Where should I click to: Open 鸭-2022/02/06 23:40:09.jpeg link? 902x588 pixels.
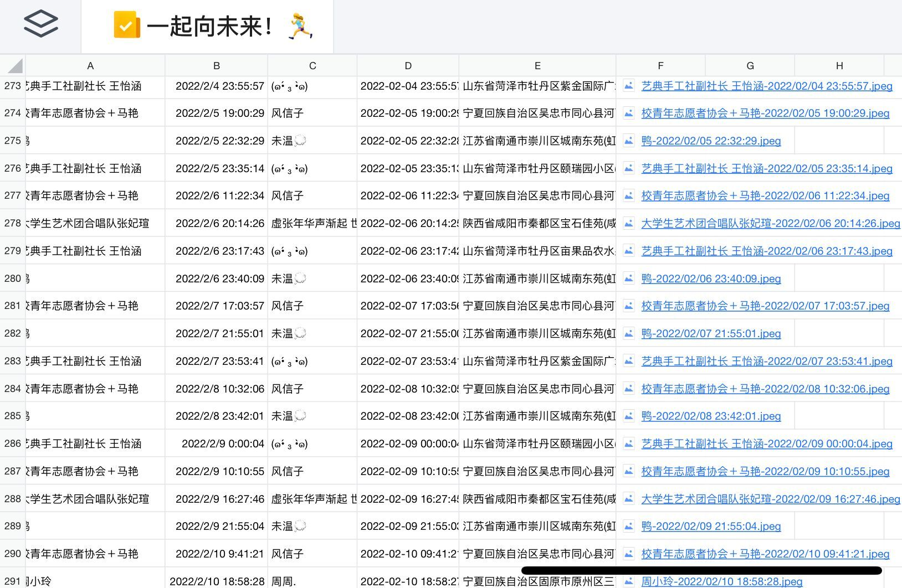[x=711, y=278]
